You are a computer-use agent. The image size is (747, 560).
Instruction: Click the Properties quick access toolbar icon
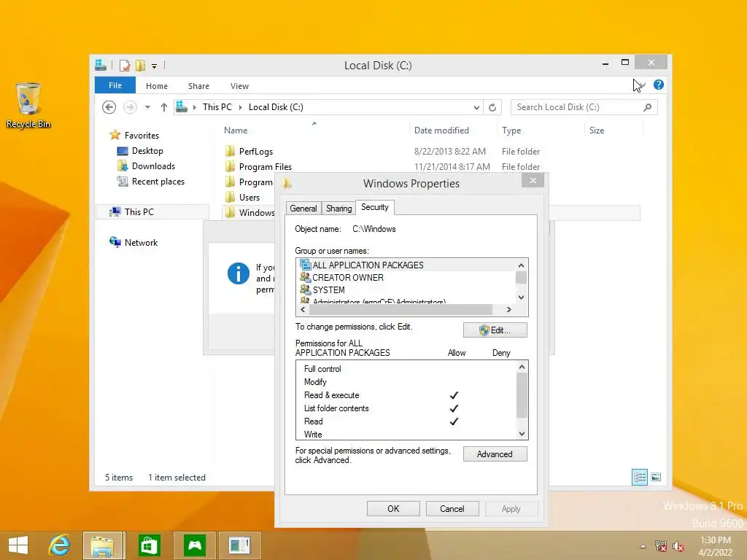click(x=124, y=65)
